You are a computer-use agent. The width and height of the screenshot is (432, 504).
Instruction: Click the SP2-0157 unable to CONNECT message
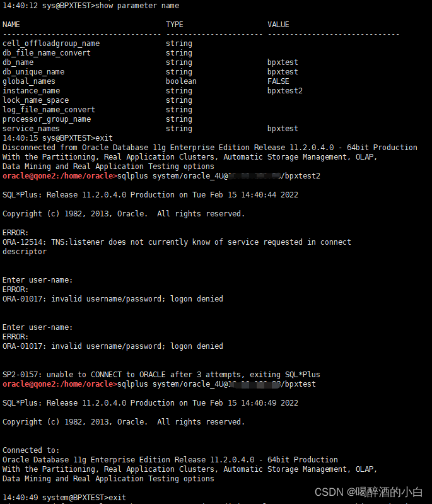coord(161,375)
